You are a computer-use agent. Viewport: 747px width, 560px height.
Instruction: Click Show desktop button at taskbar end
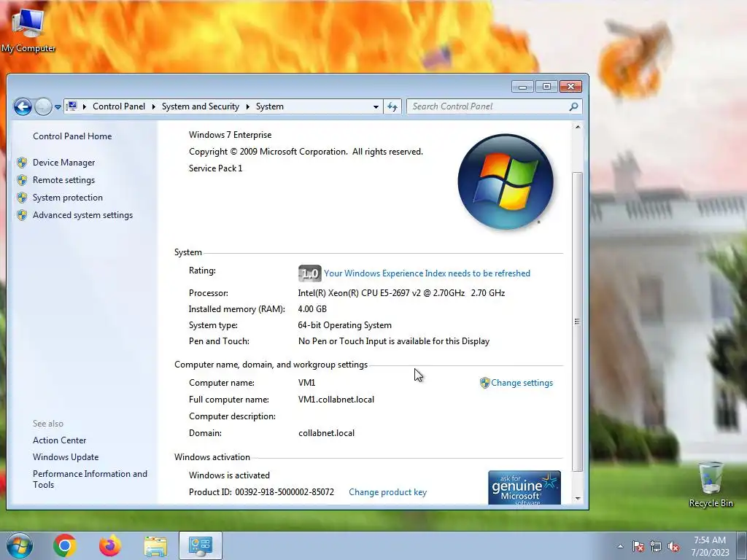pyautogui.click(x=742, y=545)
